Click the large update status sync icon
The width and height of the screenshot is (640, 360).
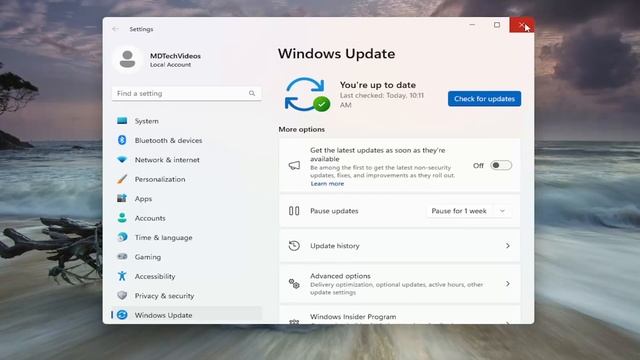307,95
